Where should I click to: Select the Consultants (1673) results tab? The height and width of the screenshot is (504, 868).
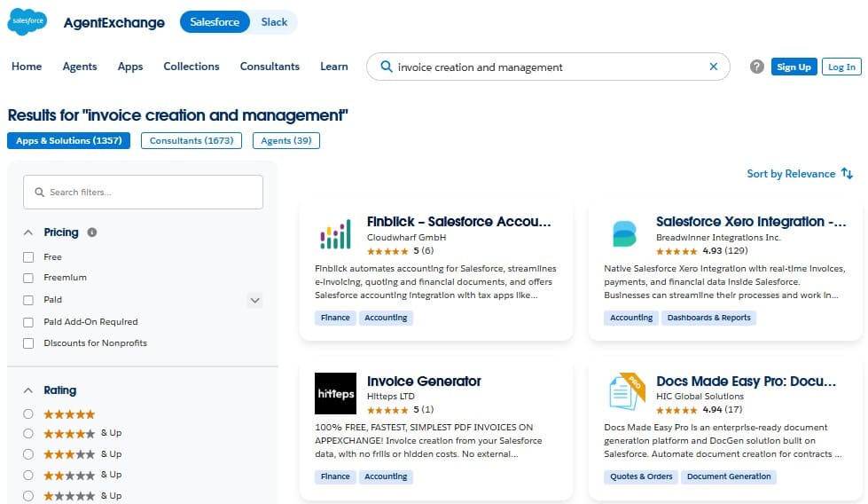point(192,141)
